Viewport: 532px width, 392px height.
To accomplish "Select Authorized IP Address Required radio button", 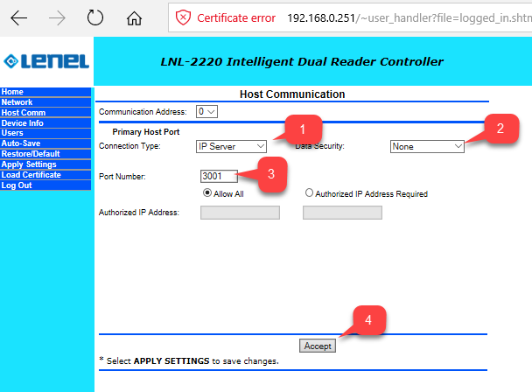I will coord(309,193).
